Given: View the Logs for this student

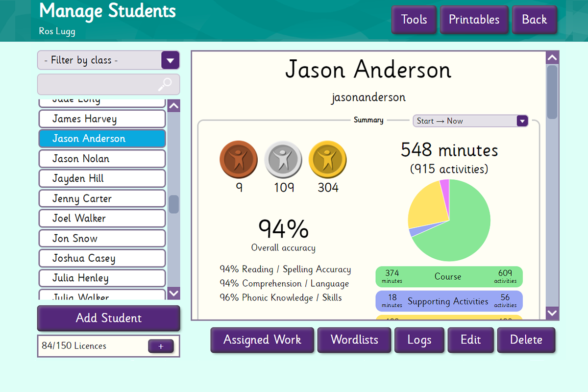Looking at the screenshot, I should [x=419, y=340].
